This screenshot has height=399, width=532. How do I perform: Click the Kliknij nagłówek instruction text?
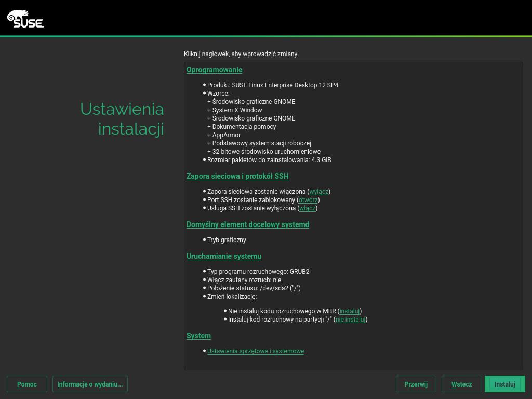pos(241,54)
